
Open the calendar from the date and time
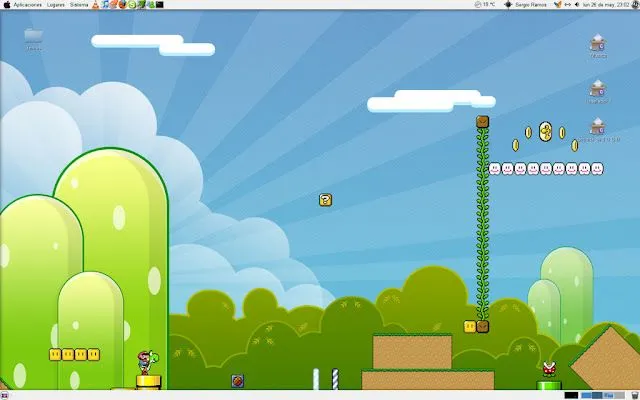(x=606, y=4)
